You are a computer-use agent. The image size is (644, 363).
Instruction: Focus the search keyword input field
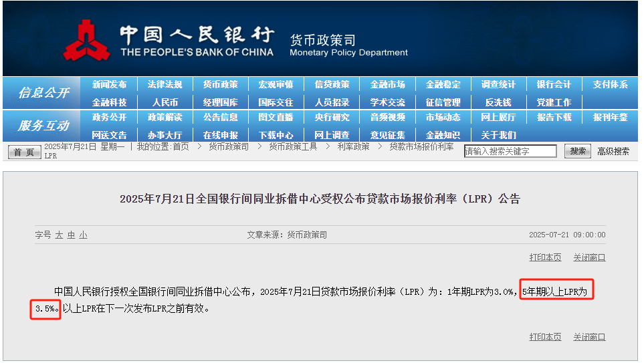click(x=510, y=151)
